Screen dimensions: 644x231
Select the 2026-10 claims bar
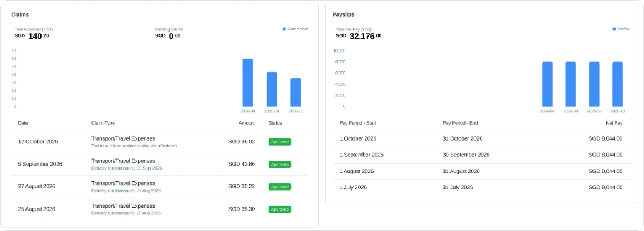click(x=296, y=93)
